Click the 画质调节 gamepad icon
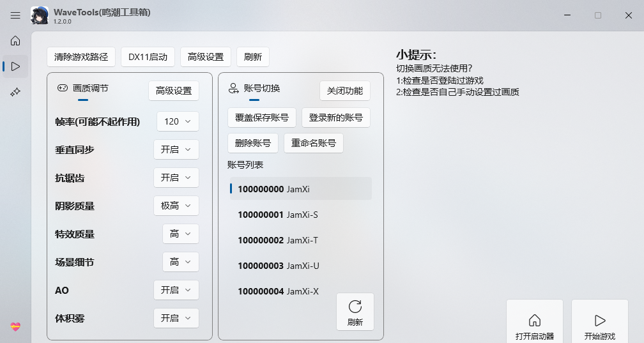Image resolution: width=644 pixels, height=343 pixels. pyautogui.click(x=63, y=88)
